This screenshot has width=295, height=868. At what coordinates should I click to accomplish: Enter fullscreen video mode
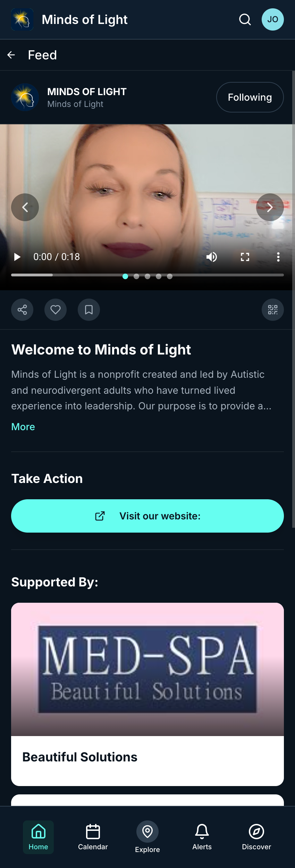(245, 257)
